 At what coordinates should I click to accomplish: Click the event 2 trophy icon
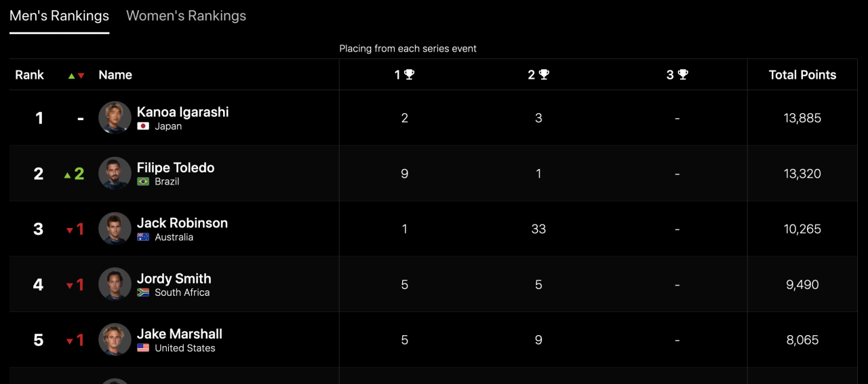544,75
